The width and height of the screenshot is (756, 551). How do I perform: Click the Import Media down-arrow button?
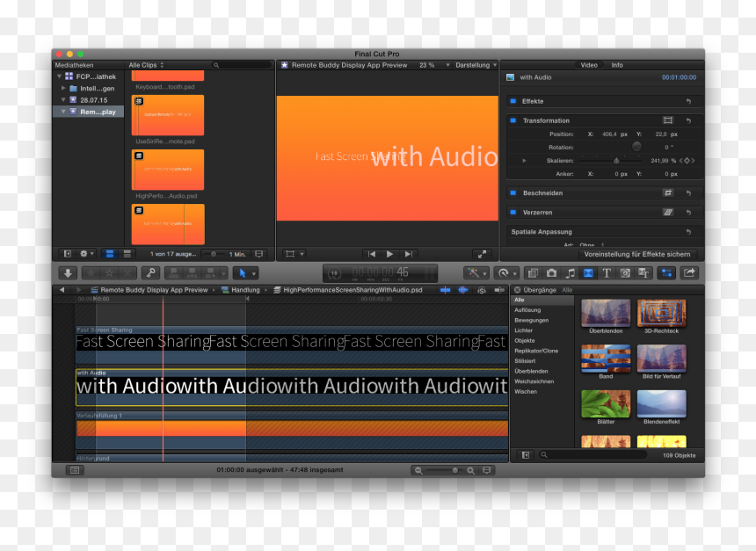coord(68,273)
